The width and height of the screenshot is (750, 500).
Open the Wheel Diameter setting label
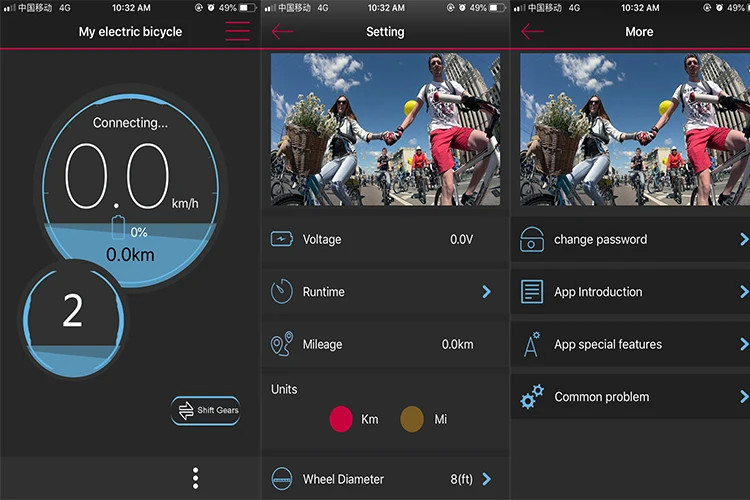pyautogui.click(x=343, y=479)
